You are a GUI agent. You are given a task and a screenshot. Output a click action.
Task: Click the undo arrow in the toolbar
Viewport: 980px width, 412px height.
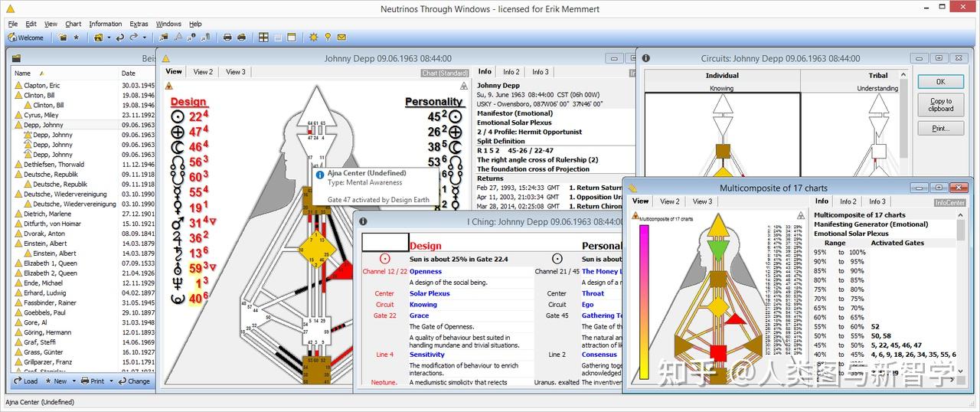coord(120,37)
